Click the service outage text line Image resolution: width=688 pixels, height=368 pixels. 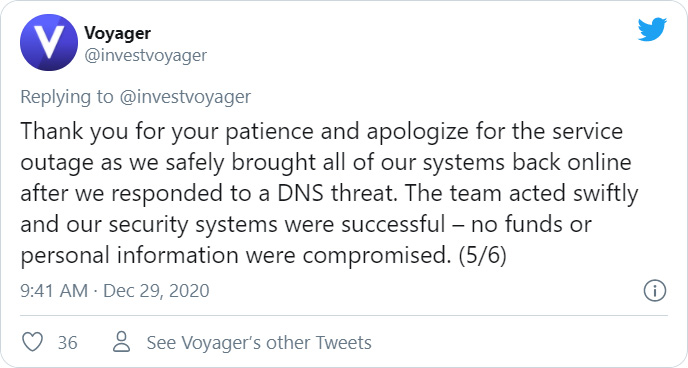click(326, 162)
